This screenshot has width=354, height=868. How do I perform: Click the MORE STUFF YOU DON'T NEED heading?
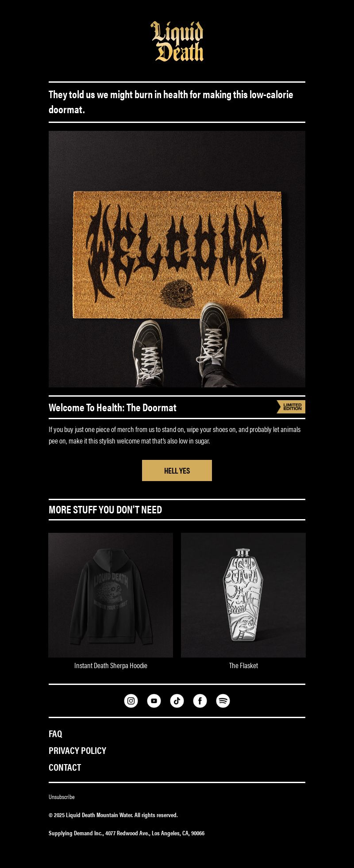click(x=105, y=510)
